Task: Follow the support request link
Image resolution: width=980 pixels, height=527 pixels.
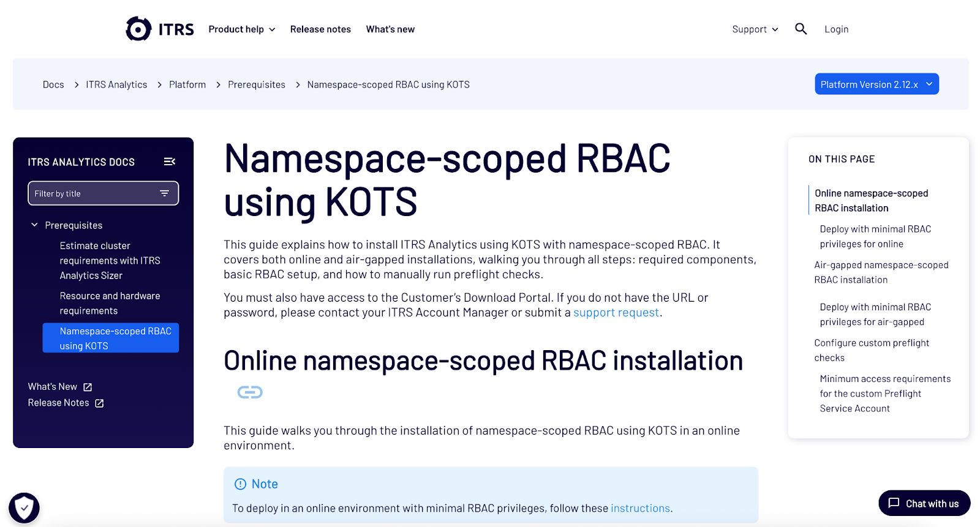Action: tap(616, 312)
